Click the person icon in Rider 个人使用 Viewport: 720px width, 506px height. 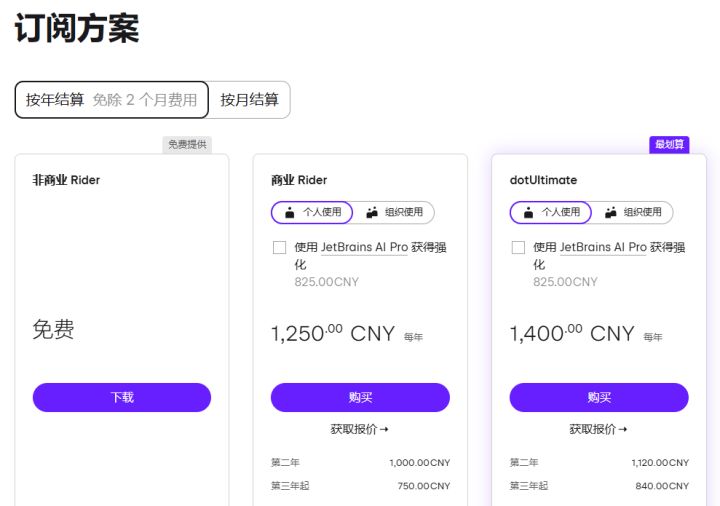(290, 212)
